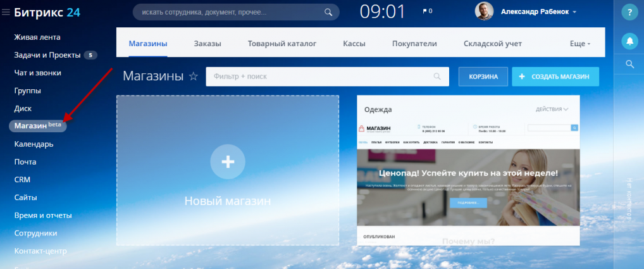This screenshot has width=644, height=269.
Task: Open Чат и звонки in sidebar
Action: [x=38, y=73]
